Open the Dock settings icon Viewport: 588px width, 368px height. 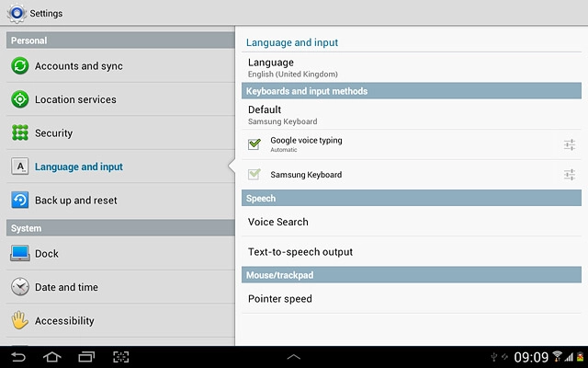click(x=19, y=254)
